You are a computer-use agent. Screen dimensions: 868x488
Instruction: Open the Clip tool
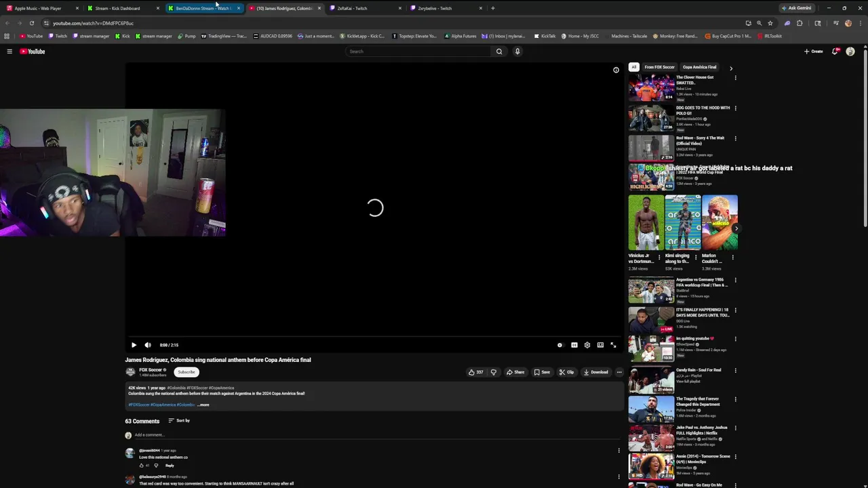coord(567,372)
